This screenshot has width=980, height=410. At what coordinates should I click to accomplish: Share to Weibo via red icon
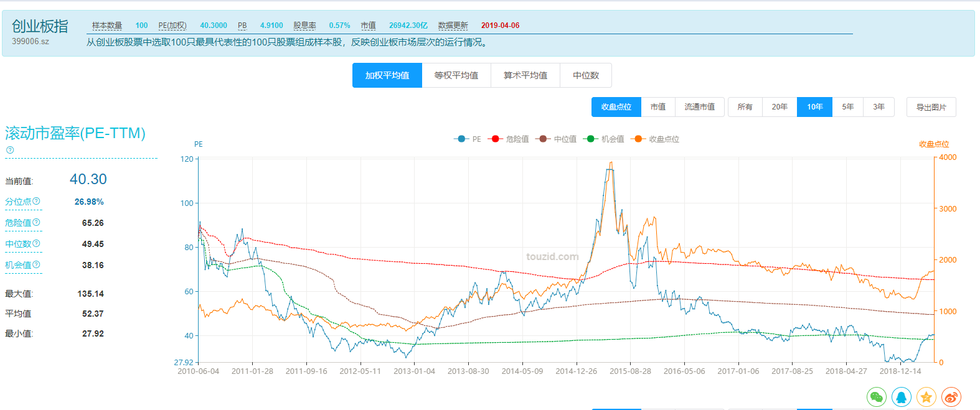pos(951,397)
